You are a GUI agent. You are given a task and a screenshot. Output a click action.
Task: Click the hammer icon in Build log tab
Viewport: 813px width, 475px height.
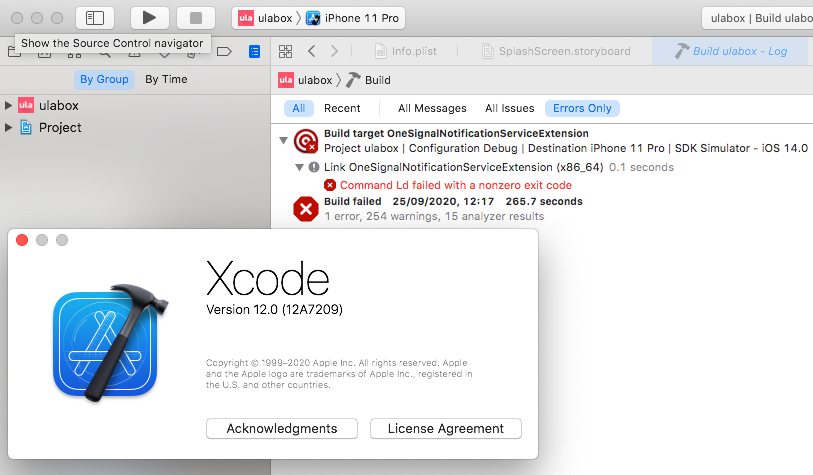(682, 51)
